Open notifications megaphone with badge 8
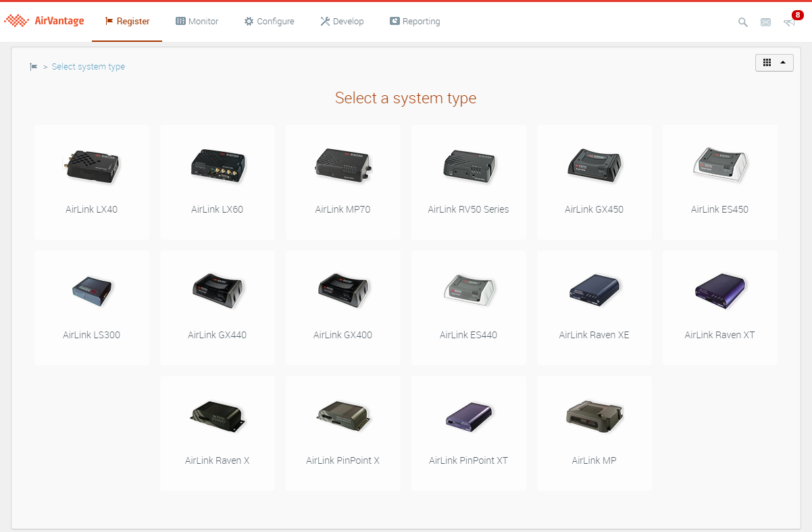 coord(792,20)
